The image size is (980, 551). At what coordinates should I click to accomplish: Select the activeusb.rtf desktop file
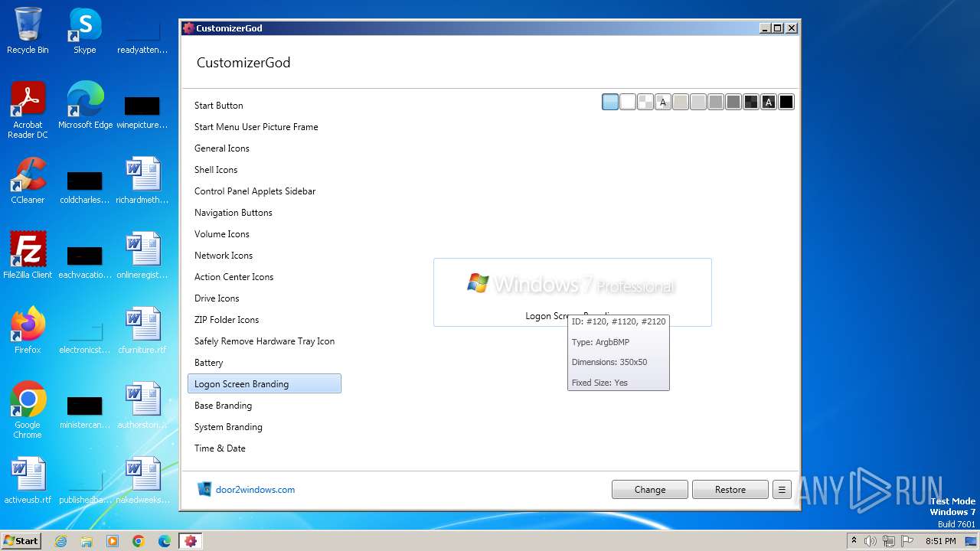[x=28, y=481]
